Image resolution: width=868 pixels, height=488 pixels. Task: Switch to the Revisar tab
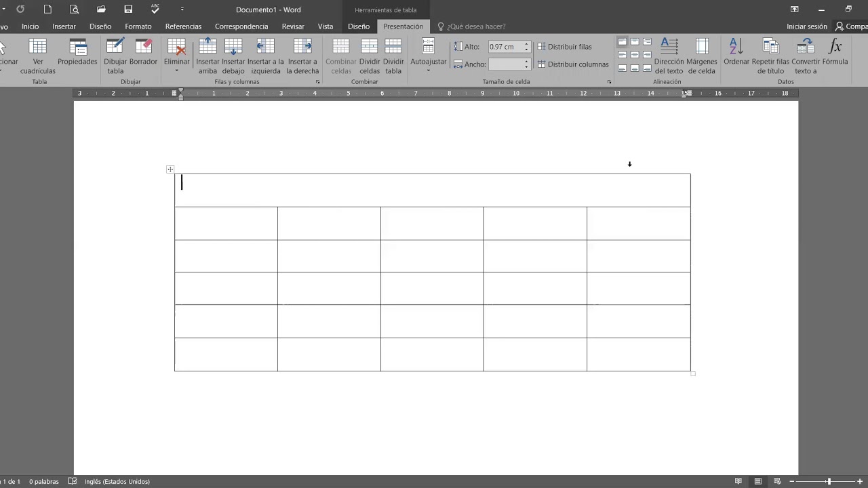point(293,26)
